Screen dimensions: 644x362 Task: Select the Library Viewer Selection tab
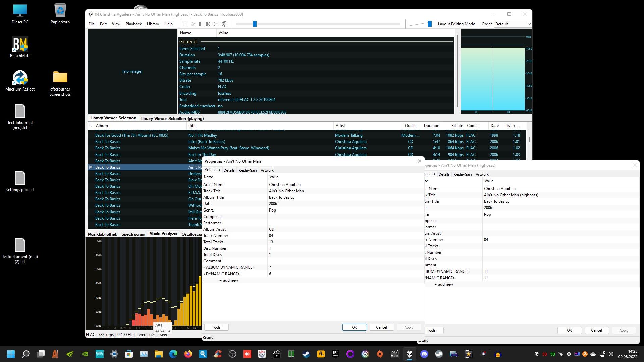pyautogui.click(x=113, y=118)
